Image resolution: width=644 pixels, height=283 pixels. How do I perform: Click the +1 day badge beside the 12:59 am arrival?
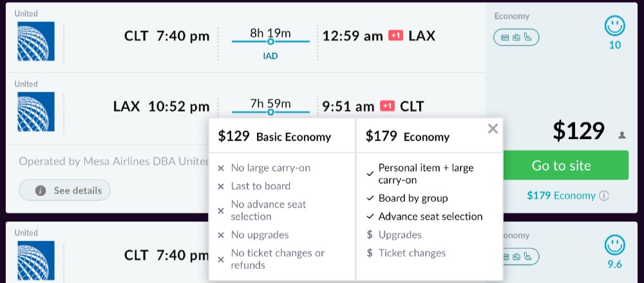click(x=396, y=35)
